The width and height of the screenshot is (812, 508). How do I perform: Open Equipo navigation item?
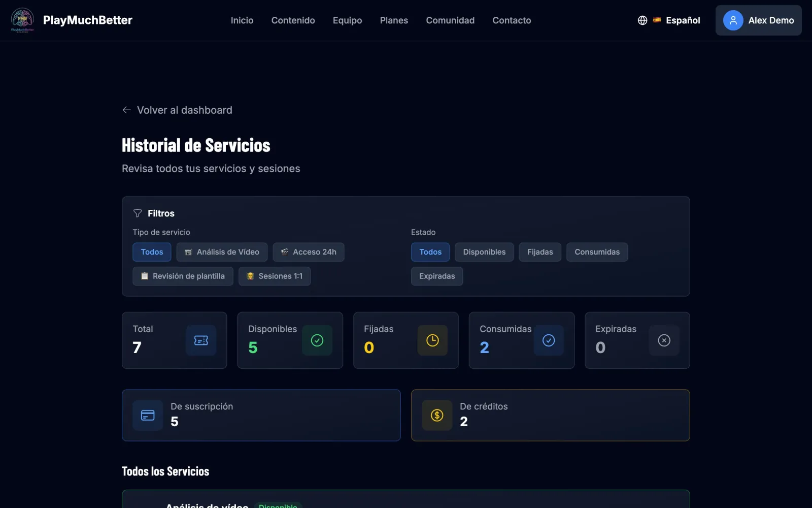point(347,20)
